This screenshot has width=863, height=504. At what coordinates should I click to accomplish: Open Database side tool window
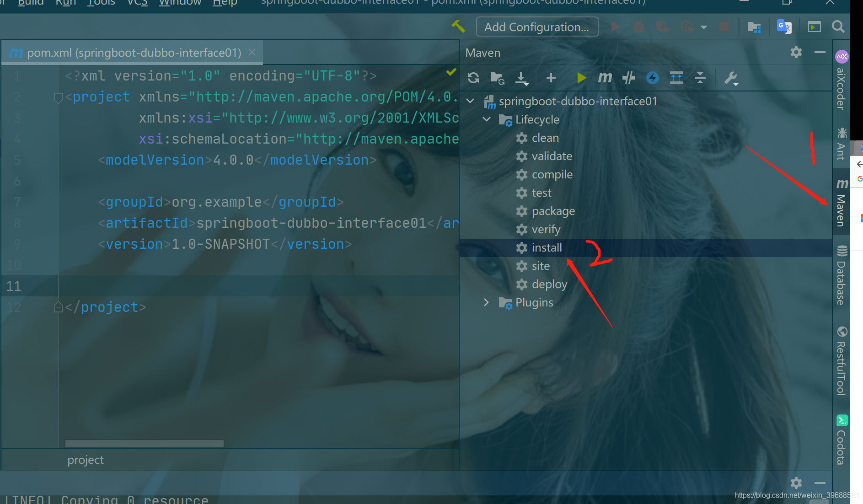point(842,275)
